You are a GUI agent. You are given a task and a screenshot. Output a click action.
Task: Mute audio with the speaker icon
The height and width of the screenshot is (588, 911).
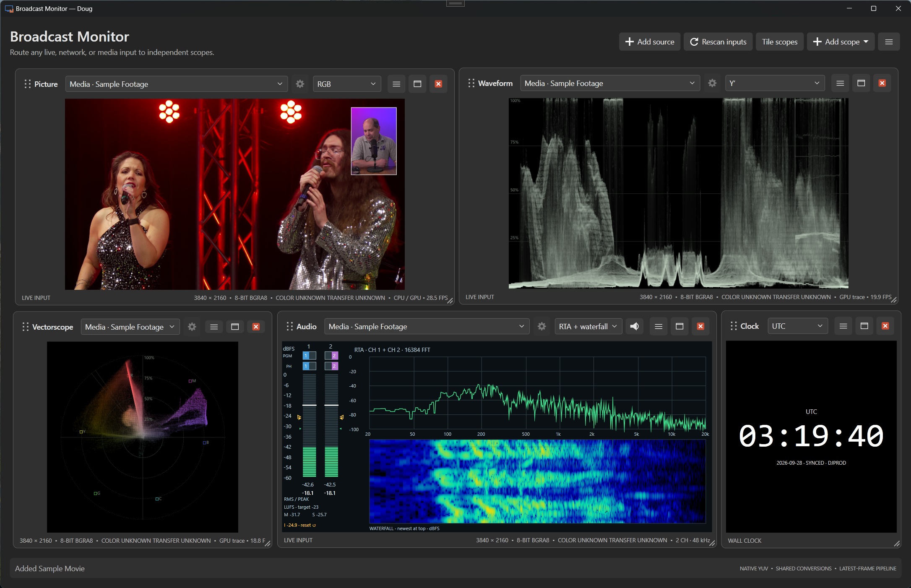[635, 326]
